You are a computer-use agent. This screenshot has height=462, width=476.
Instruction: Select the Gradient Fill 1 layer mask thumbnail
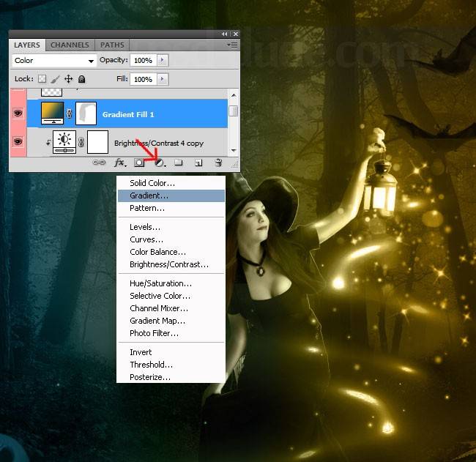(x=86, y=113)
